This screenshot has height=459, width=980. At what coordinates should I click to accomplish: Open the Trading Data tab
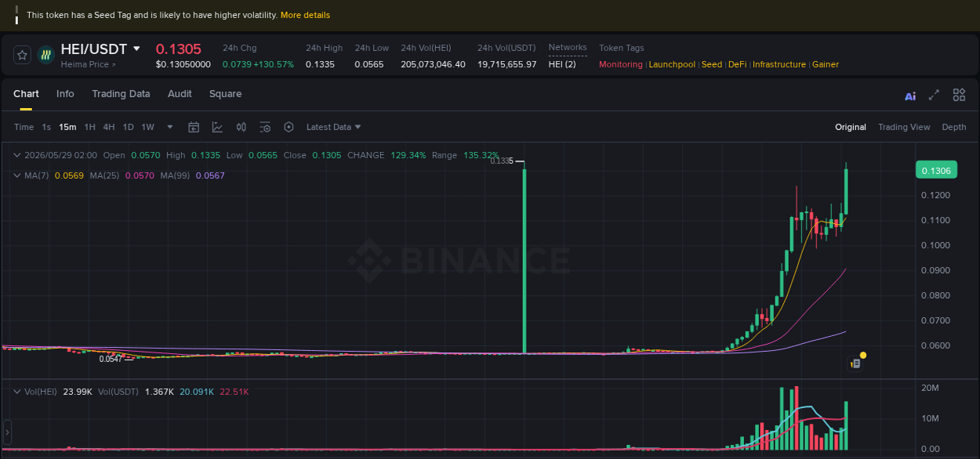pyautogui.click(x=121, y=94)
